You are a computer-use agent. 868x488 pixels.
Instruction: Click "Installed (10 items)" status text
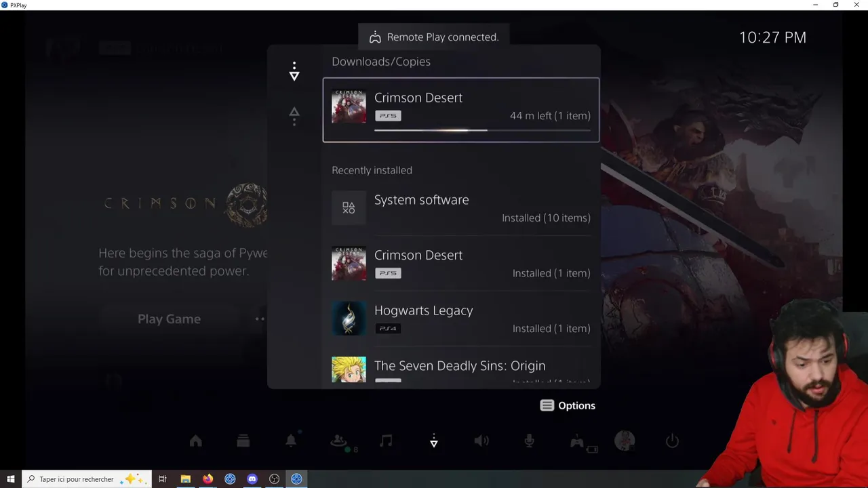click(x=546, y=218)
